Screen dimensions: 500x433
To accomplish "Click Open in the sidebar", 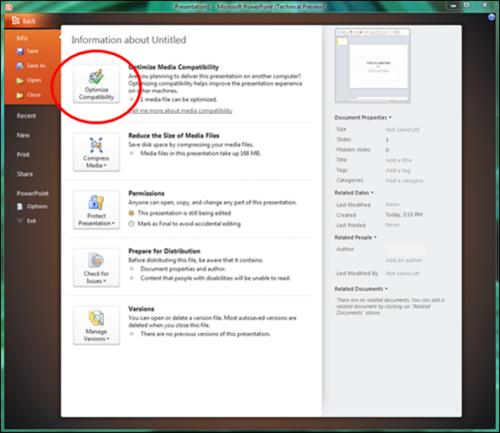I will (29, 80).
